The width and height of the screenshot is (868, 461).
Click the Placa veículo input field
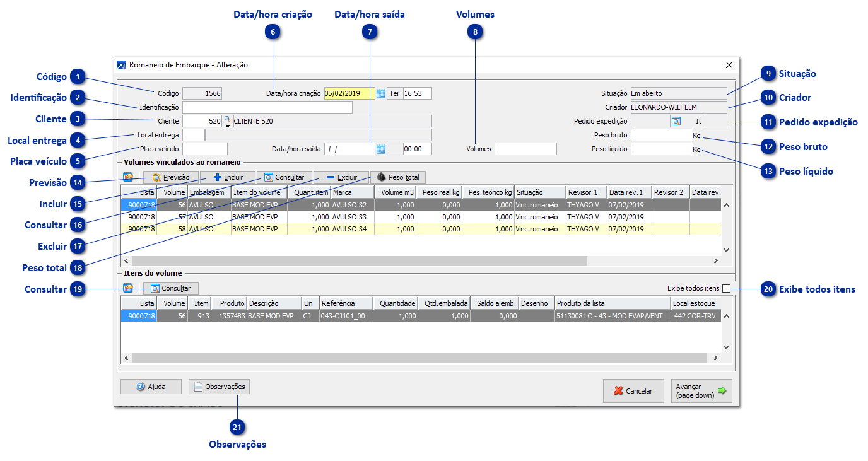[x=204, y=149]
